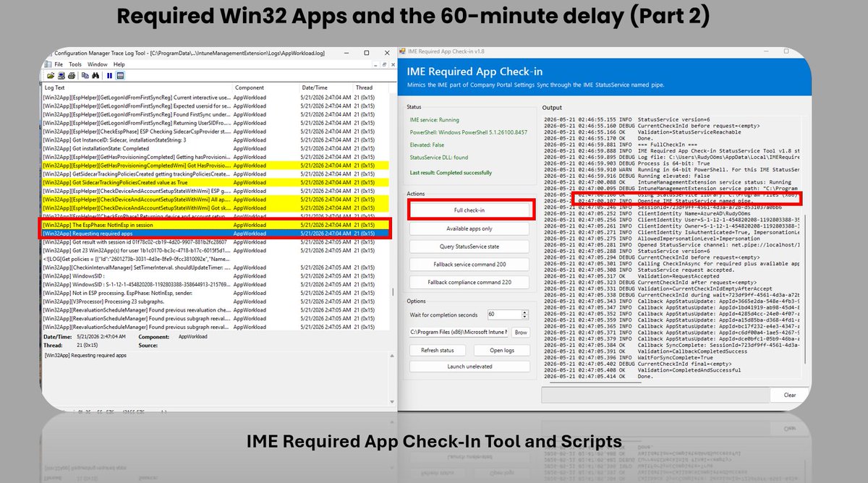
Task: Click the Available apps only button
Action: [x=469, y=228]
